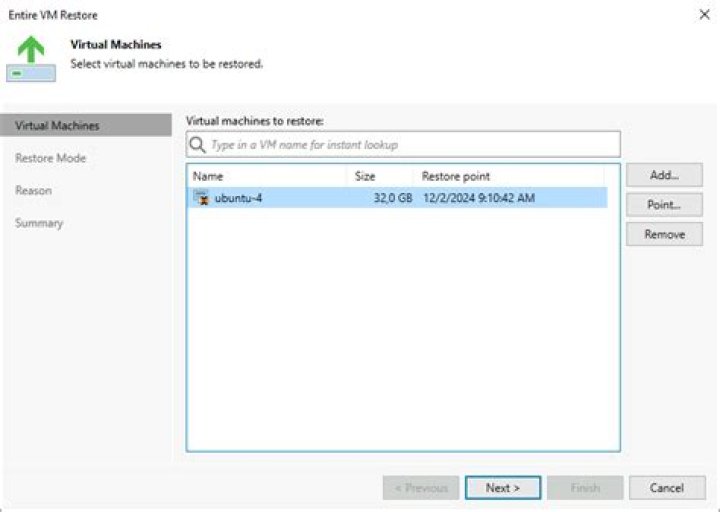Open the Reason step

[33, 191]
